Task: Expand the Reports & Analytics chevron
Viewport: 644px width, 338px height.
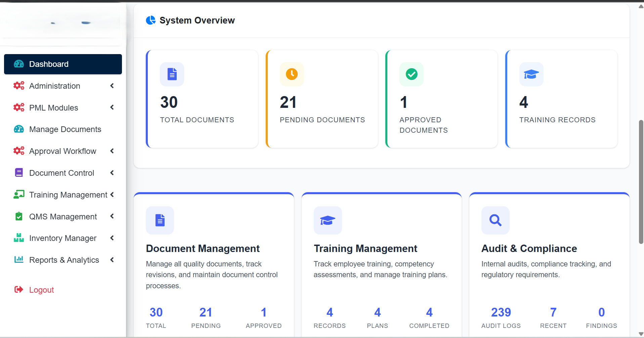Action: pyautogui.click(x=112, y=260)
